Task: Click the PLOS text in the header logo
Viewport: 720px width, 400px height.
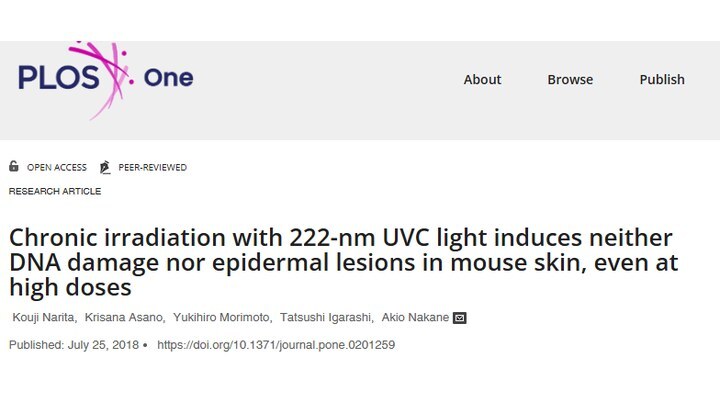Action: coord(58,77)
